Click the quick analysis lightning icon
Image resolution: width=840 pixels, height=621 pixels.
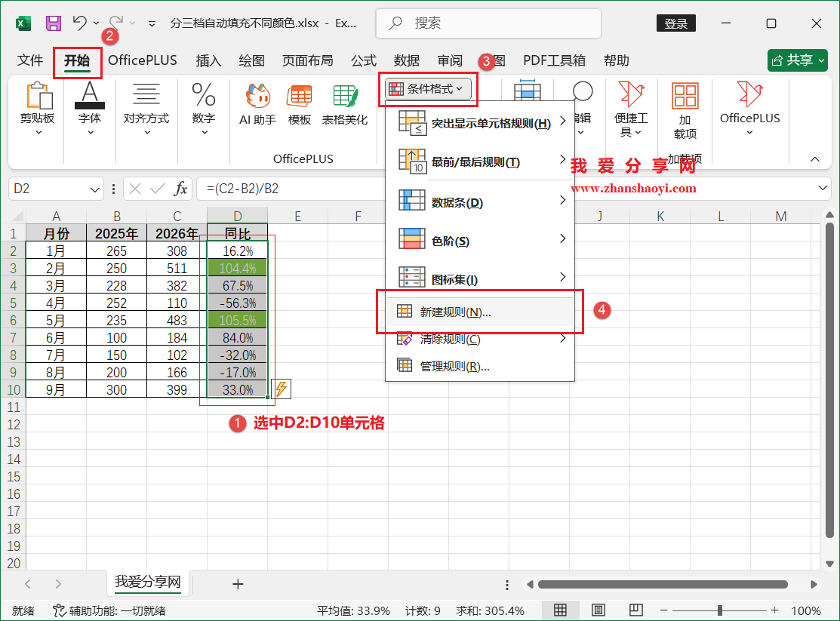(282, 389)
